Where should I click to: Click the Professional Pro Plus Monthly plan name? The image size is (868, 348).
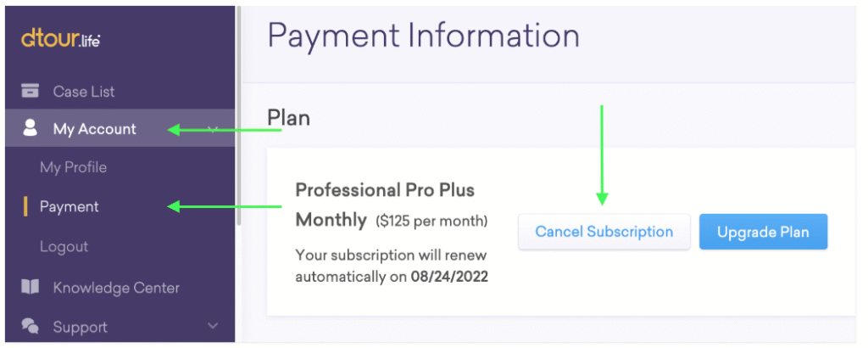click(x=385, y=204)
